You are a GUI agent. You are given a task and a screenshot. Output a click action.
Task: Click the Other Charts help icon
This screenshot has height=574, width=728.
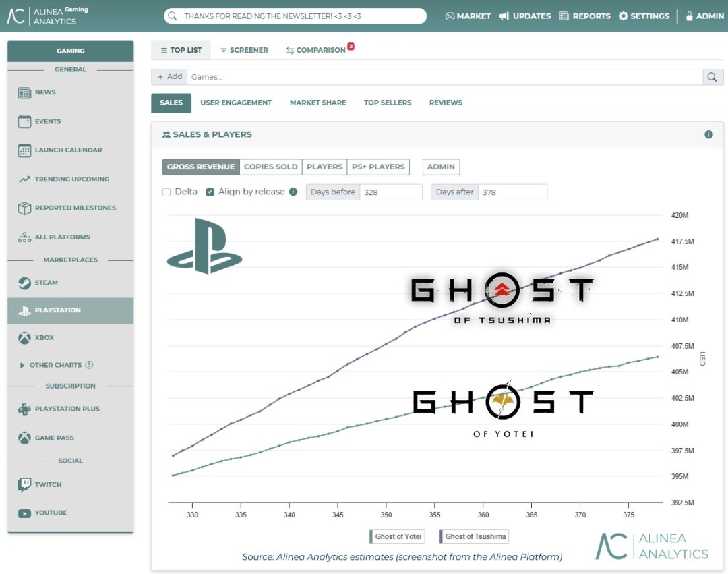89,365
